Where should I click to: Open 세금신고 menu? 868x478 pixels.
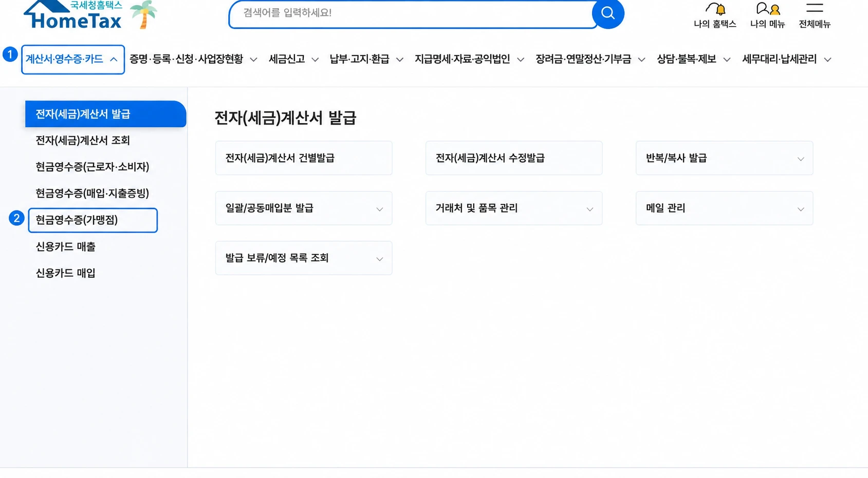point(293,60)
